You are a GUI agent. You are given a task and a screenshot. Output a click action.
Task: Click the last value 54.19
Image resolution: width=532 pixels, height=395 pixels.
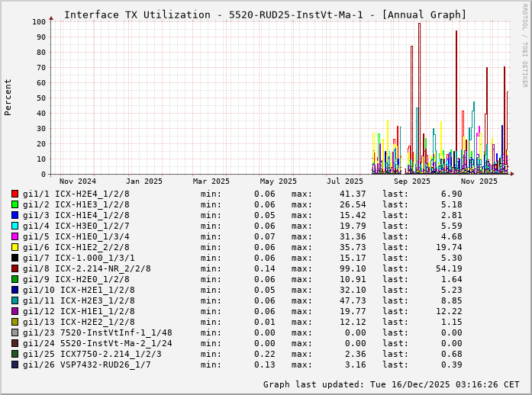coord(449,268)
